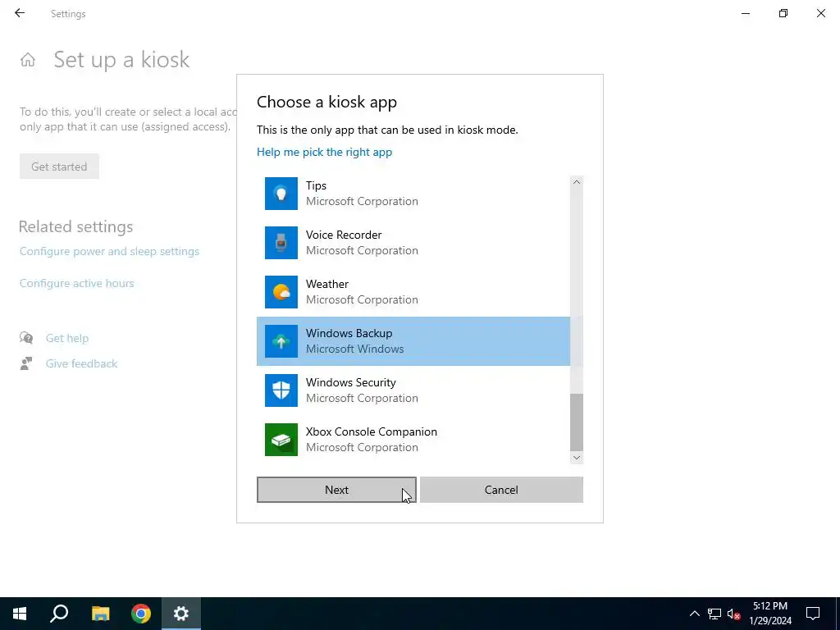This screenshot has width=840, height=630.
Task: Restore down the Settings window
Action: pyautogui.click(x=783, y=13)
